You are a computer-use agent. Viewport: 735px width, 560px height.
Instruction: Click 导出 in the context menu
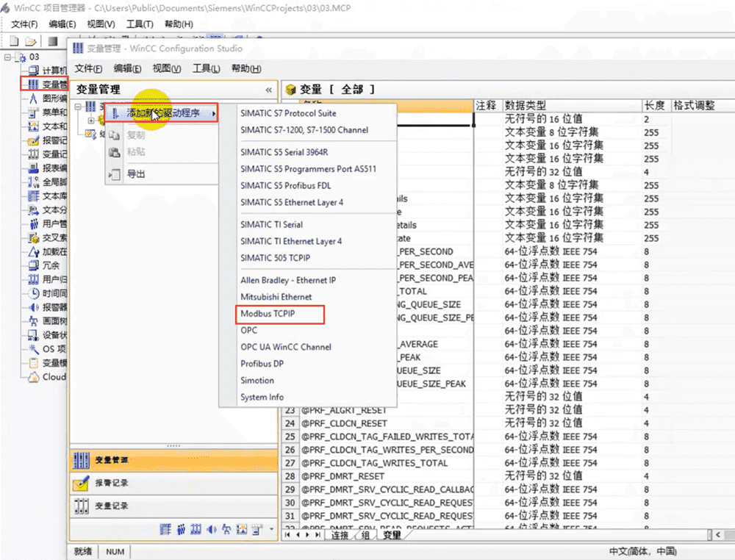coord(136,174)
